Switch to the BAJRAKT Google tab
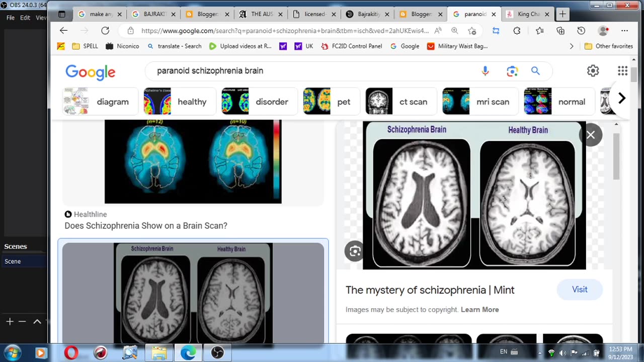 (152, 14)
